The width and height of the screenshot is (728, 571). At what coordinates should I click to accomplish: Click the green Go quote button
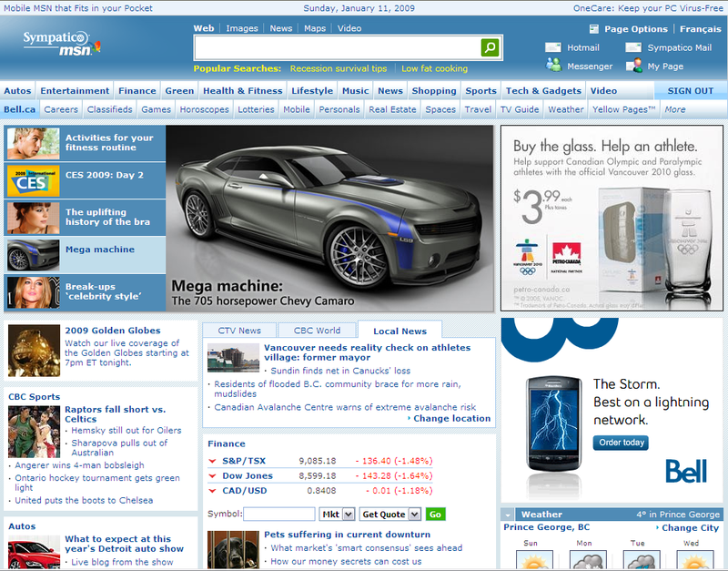click(435, 515)
